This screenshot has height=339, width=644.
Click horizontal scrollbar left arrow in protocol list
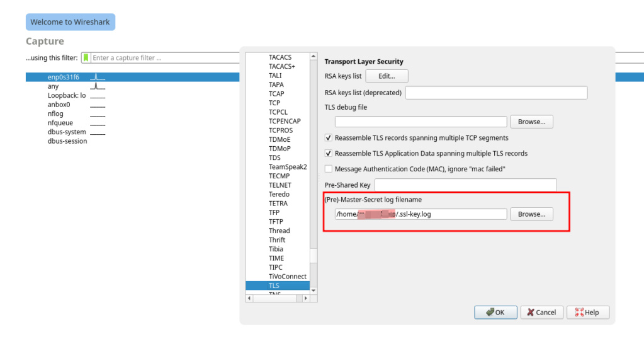click(x=249, y=298)
